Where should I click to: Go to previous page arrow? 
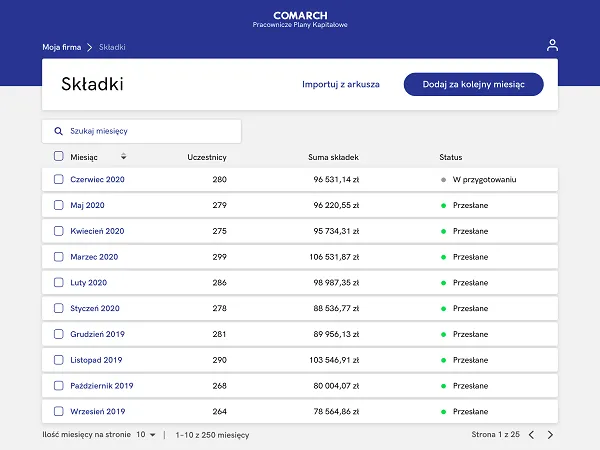click(x=532, y=435)
